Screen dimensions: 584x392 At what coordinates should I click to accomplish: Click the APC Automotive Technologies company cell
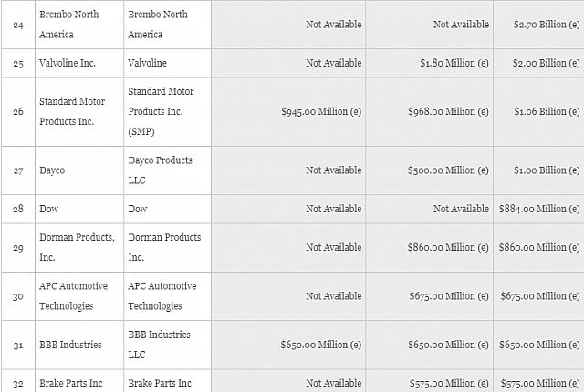73,295
